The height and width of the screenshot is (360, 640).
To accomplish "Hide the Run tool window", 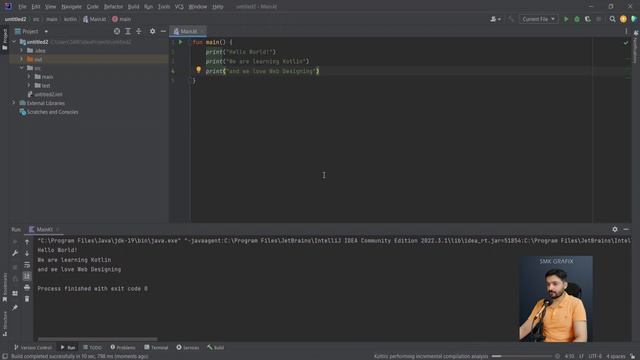I will (x=626, y=229).
